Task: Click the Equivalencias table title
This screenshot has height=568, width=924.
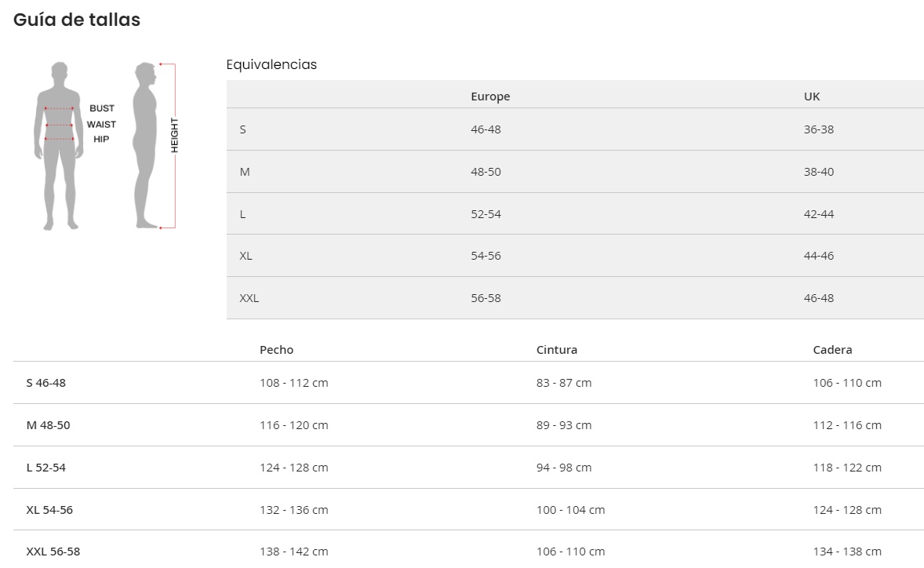Action: pyautogui.click(x=271, y=64)
